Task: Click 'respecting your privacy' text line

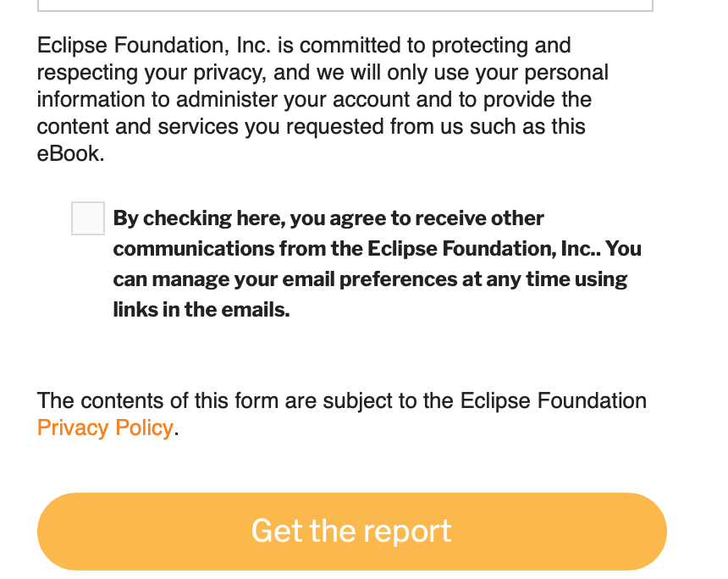Action: click(x=323, y=73)
